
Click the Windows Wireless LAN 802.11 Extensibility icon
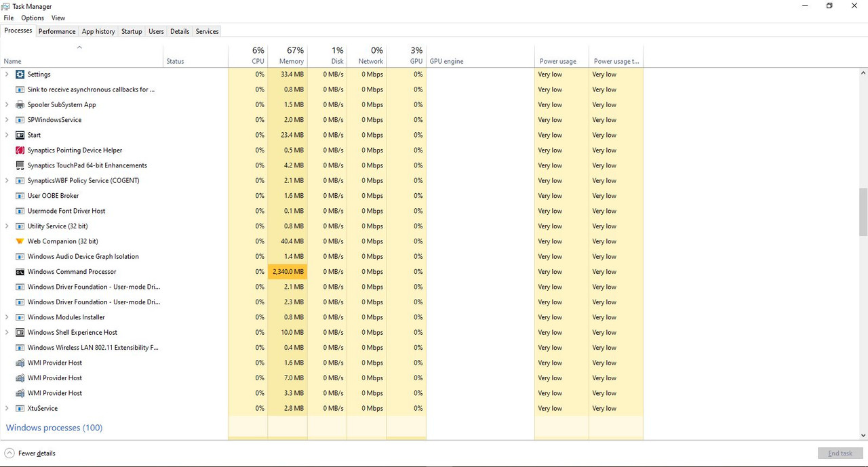(20, 348)
